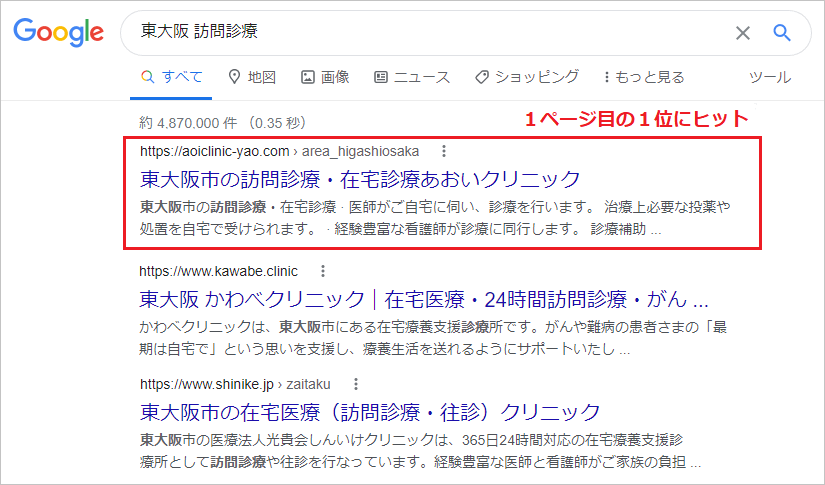The height and width of the screenshot is (485, 825).
Task: Click the snippet starting 東大阪市の訪問診療・在宅診療
Action: pos(435,218)
